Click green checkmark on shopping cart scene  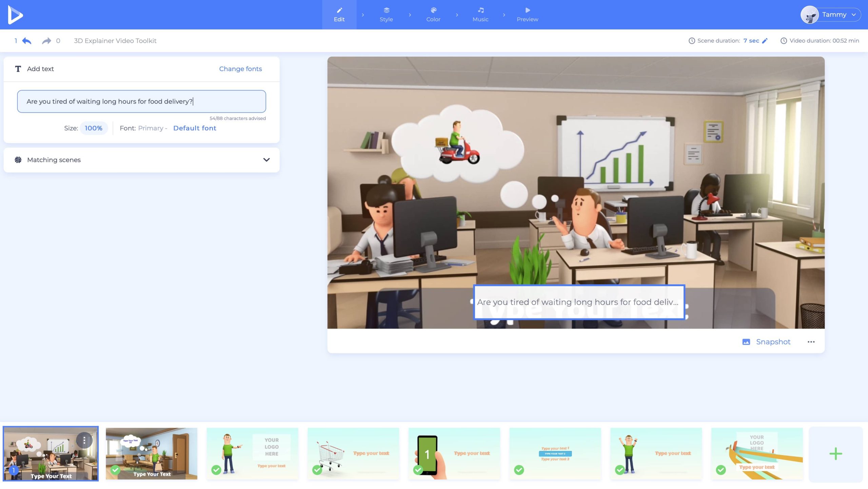click(x=317, y=470)
